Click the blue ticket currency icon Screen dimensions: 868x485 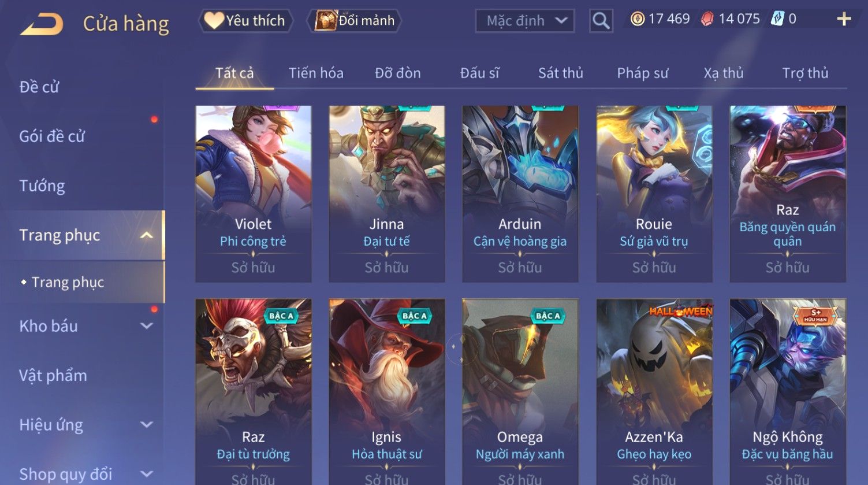click(x=777, y=19)
